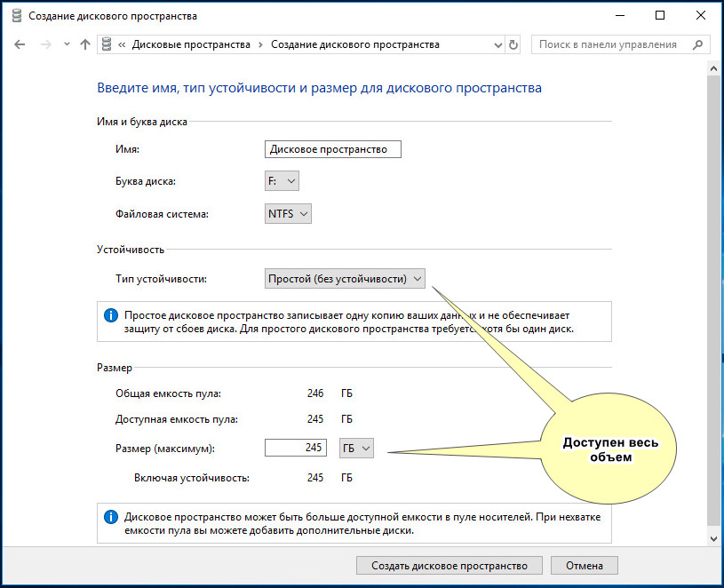
Task: Click the maximum size field showing 245
Action: coord(296,448)
